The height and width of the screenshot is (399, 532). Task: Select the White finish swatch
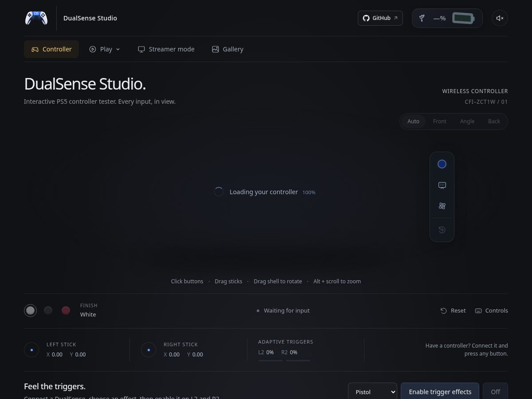[x=30, y=310]
